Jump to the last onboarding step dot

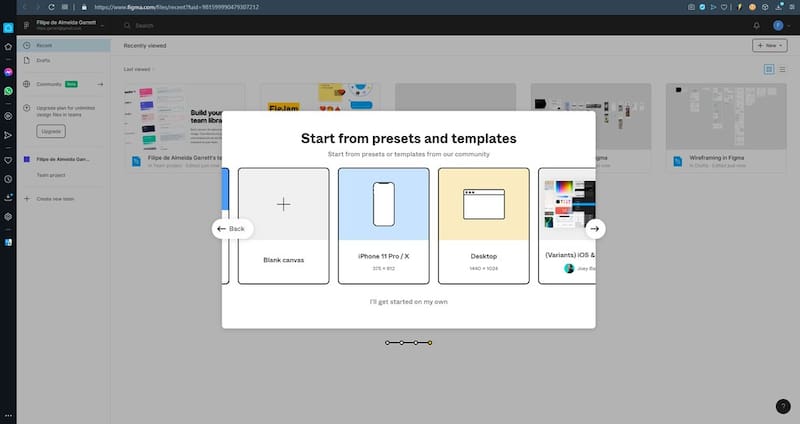430,343
